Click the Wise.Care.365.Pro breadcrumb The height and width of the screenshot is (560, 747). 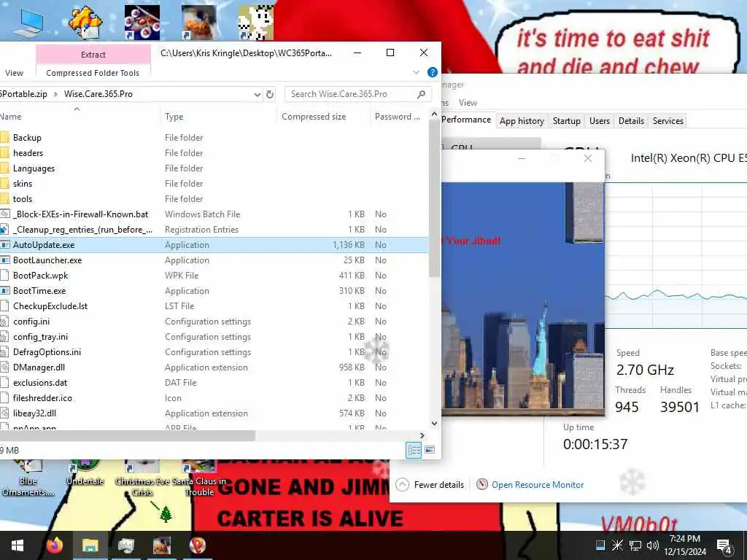click(x=98, y=94)
